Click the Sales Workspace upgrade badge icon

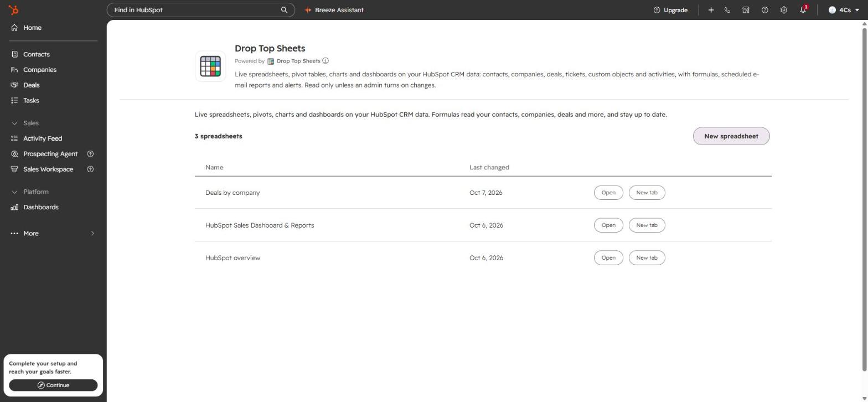pyautogui.click(x=91, y=169)
